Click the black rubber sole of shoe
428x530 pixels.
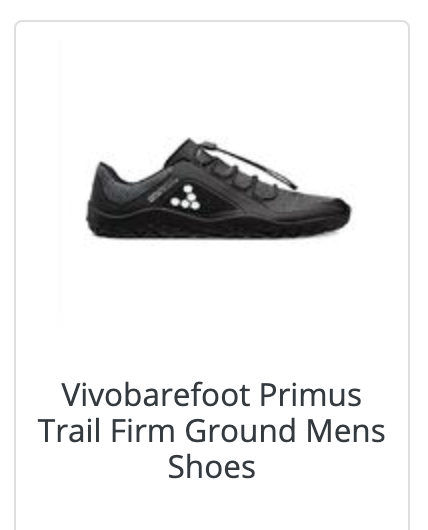(218, 226)
